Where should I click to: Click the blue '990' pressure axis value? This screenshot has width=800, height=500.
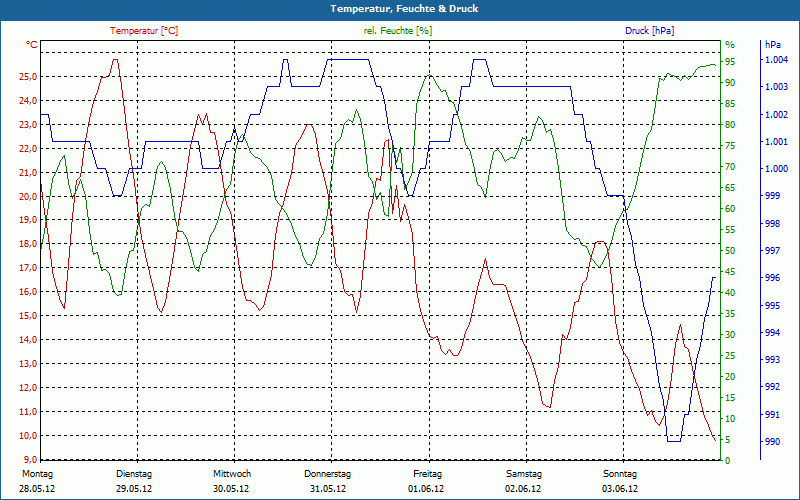pos(772,442)
